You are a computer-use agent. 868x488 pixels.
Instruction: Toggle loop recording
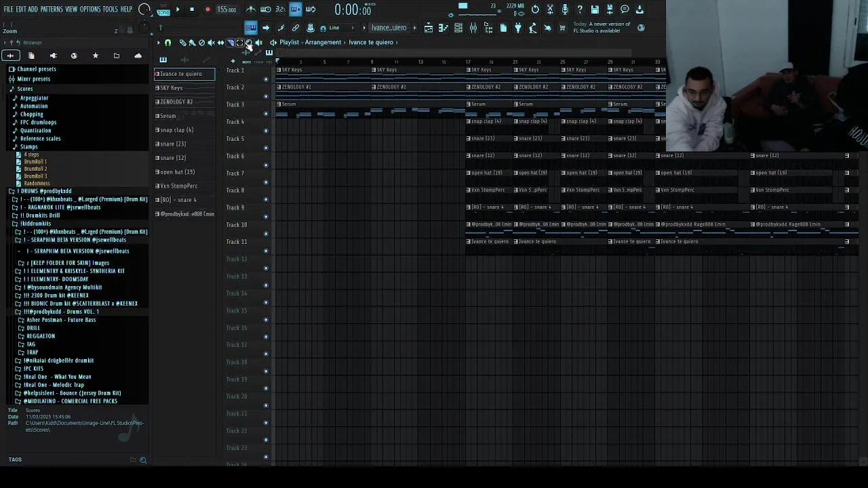(x=311, y=9)
